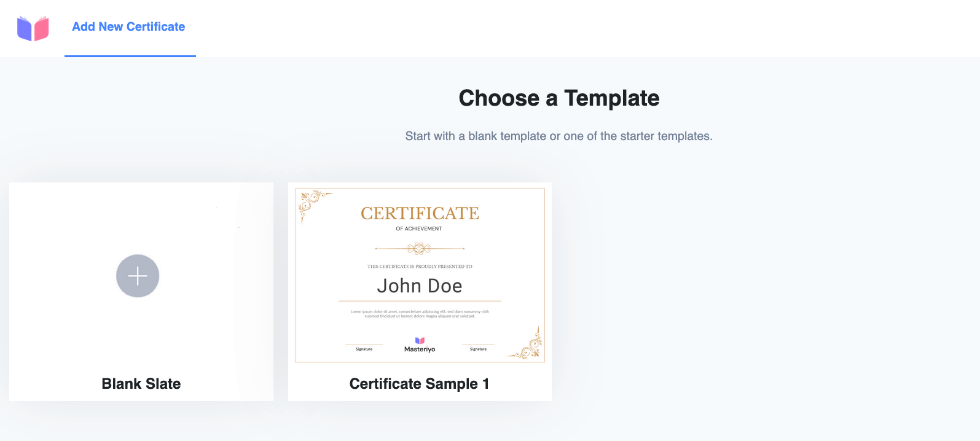Click the 'proudly presented to' line
Image resolution: width=980 pixels, height=441 pixels.
click(420, 267)
